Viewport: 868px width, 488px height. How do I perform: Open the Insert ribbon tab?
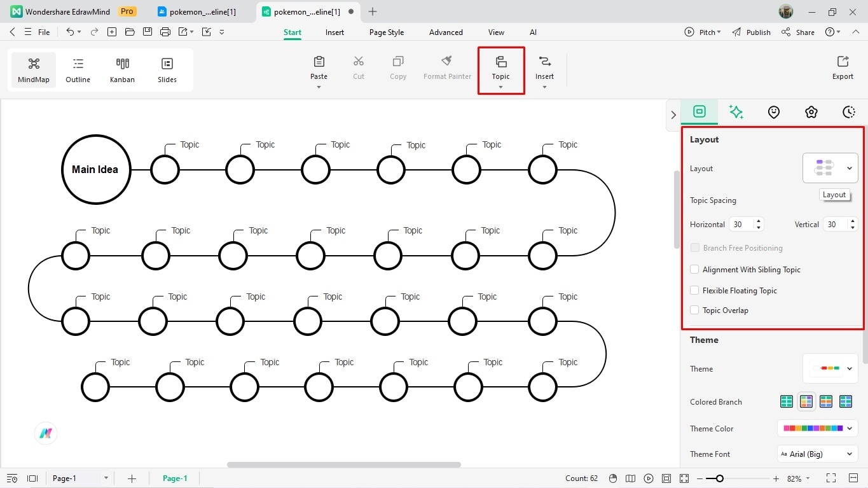coord(334,32)
